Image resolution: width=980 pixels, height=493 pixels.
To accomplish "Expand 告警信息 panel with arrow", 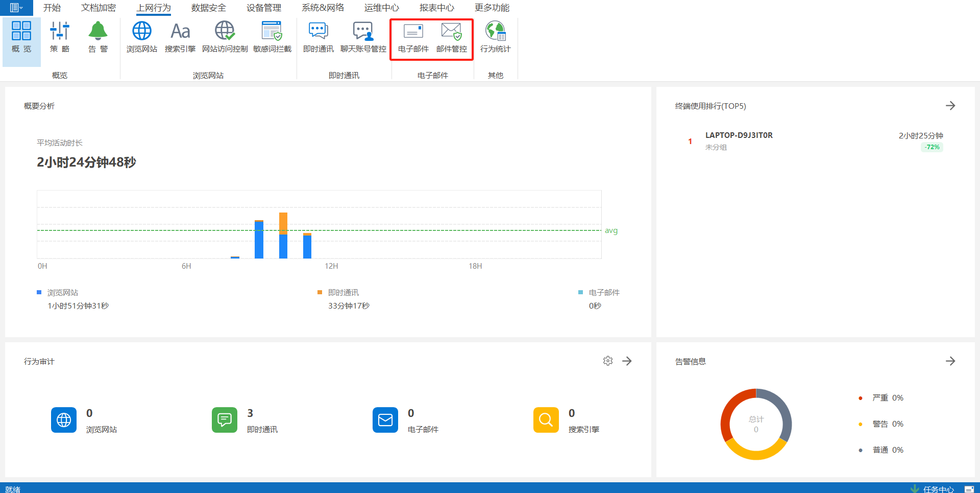I will tap(950, 361).
